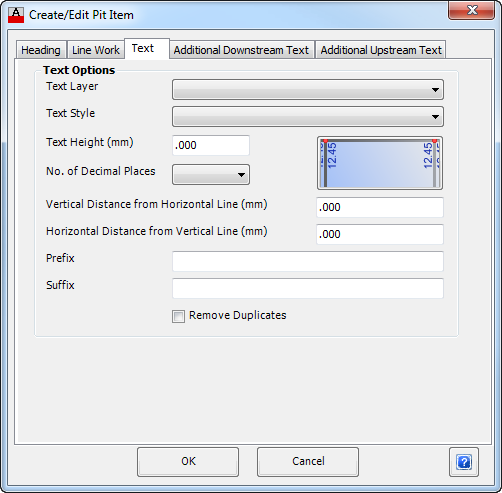This screenshot has height=493, width=502.
Task: Open the Text Layer dropdown
Action: click(308, 89)
